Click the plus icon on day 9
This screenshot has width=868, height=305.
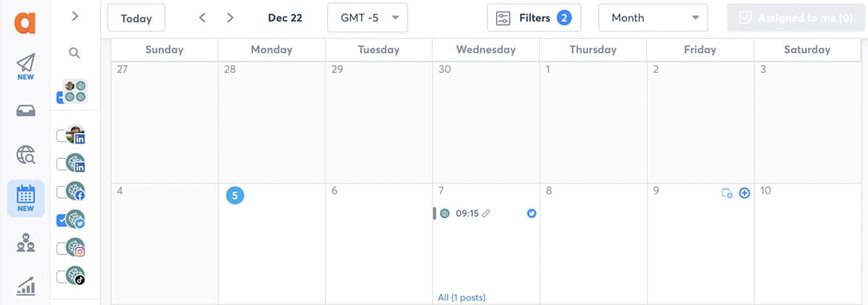pos(744,193)
